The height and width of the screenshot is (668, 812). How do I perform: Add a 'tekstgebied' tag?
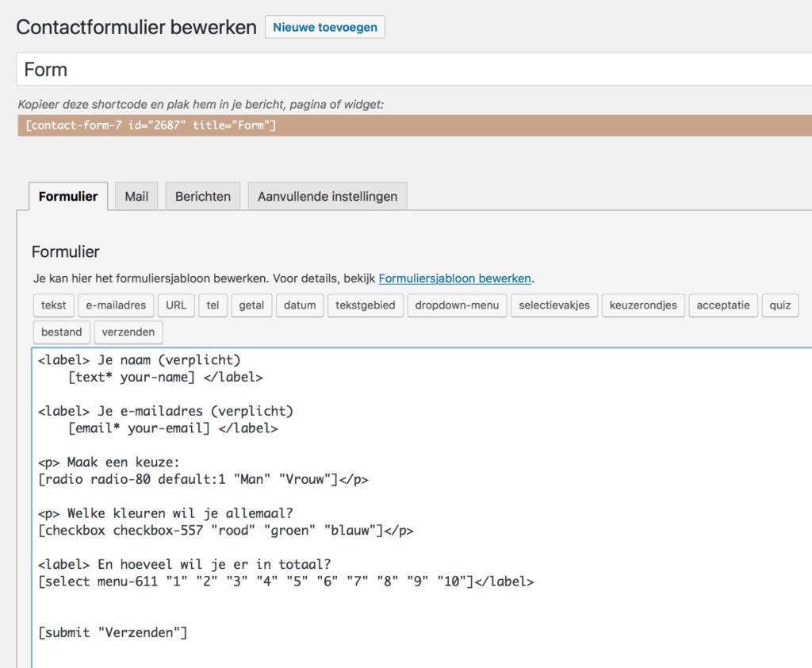(365, 305)
